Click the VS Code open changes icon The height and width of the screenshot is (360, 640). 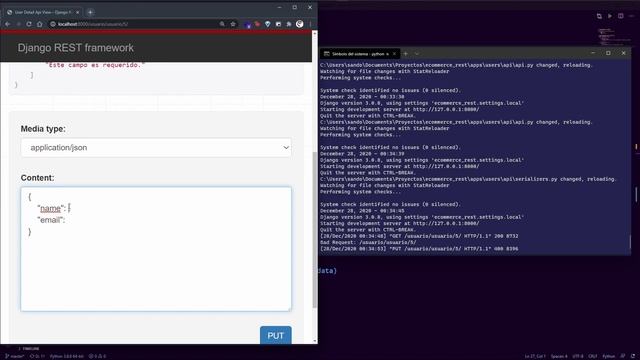point(599,16)
